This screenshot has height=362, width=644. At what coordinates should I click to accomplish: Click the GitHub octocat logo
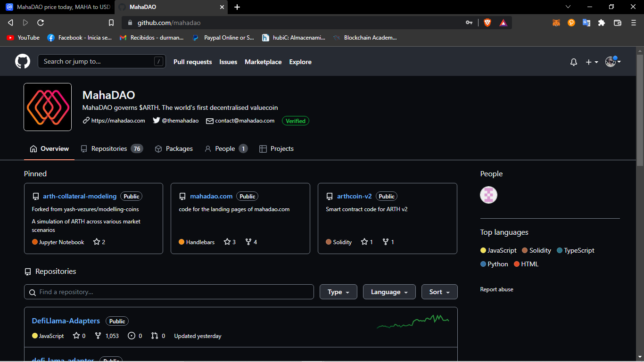[23, 62]
